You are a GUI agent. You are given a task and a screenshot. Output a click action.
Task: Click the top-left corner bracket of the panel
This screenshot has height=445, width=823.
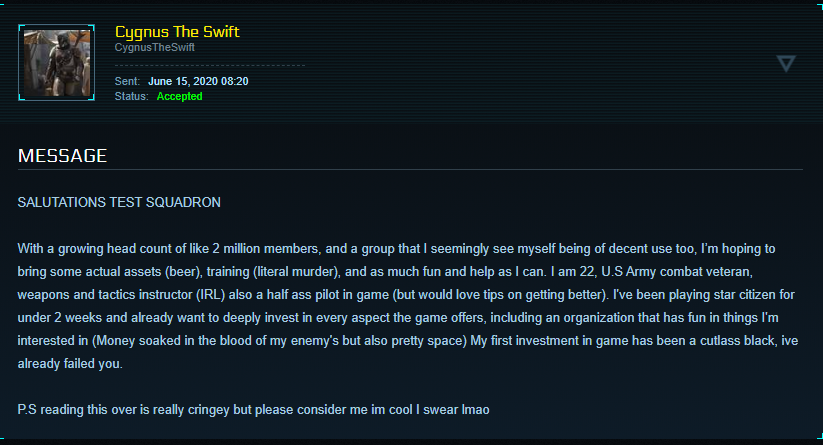point(4,4)
